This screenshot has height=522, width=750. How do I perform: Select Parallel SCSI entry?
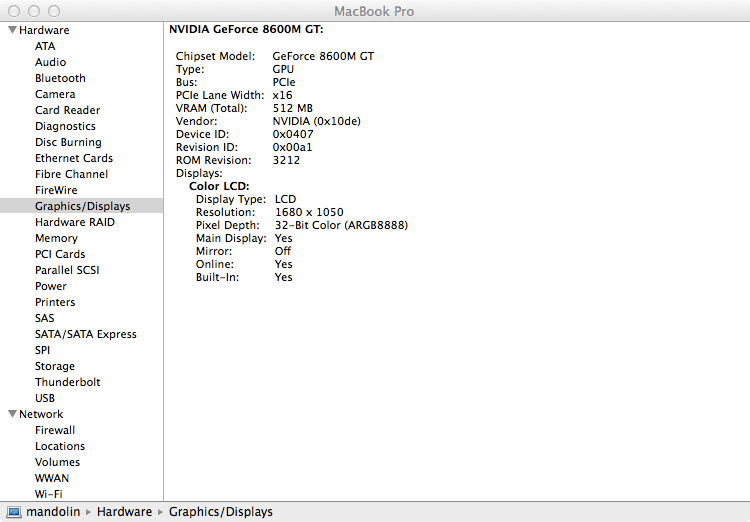(67, 270)
